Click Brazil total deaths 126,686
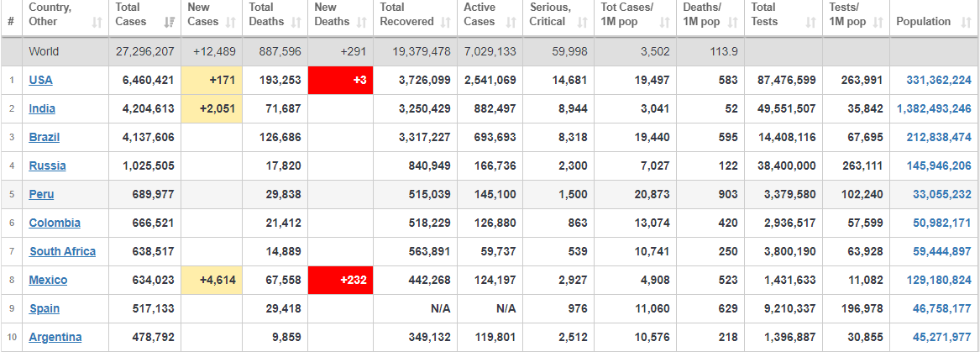The width and height of the screenshot is (980, 352). [280, 137]
